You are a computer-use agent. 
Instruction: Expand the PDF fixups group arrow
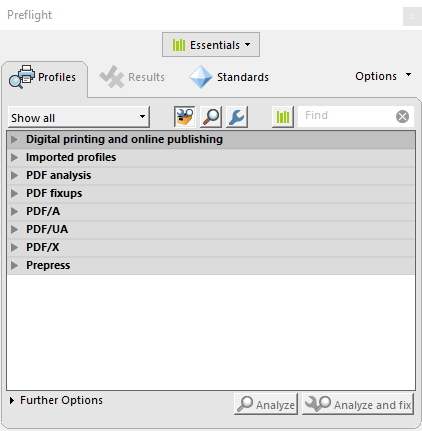(x=14, y=193)
